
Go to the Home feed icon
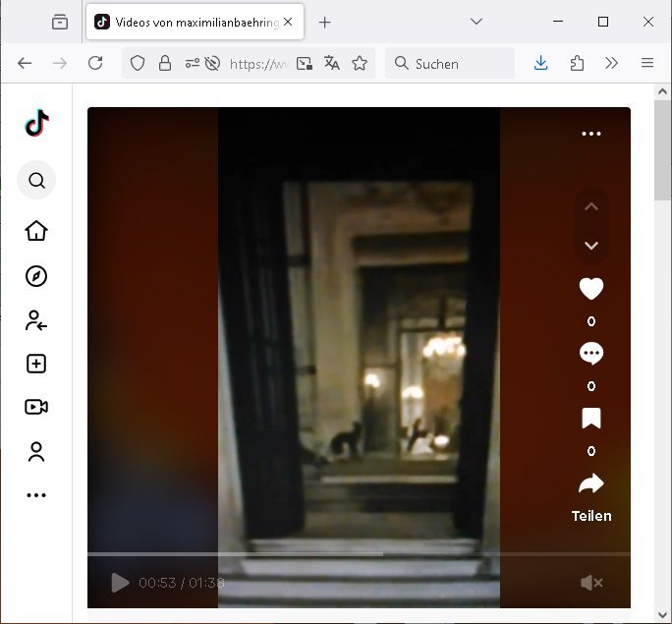click(x=36, y=231)
